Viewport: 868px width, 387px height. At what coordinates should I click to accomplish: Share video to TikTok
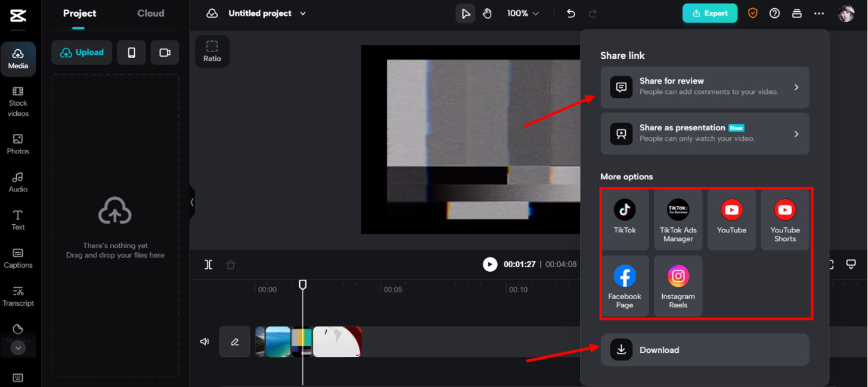(625, 220)
